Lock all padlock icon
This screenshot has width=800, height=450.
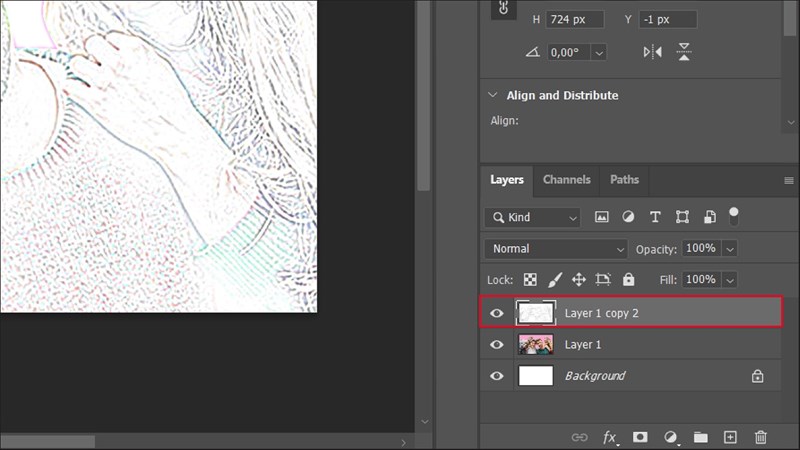coord(629,279)
